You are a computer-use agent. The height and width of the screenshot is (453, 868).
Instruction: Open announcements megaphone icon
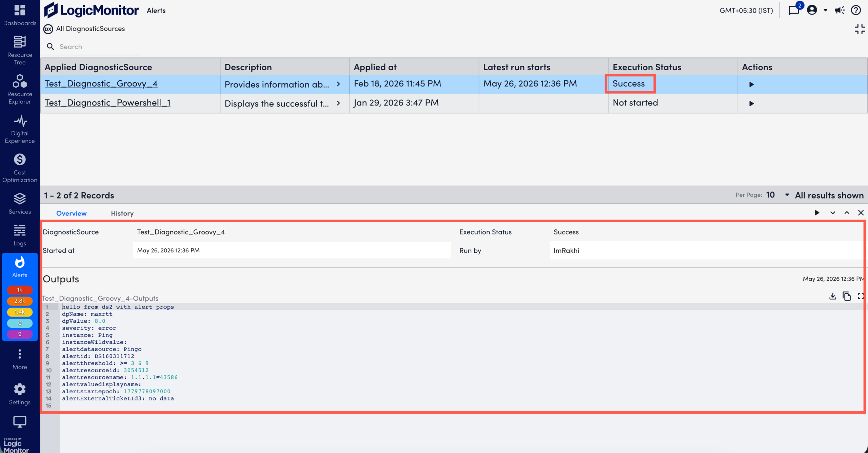tap(840, 10)
